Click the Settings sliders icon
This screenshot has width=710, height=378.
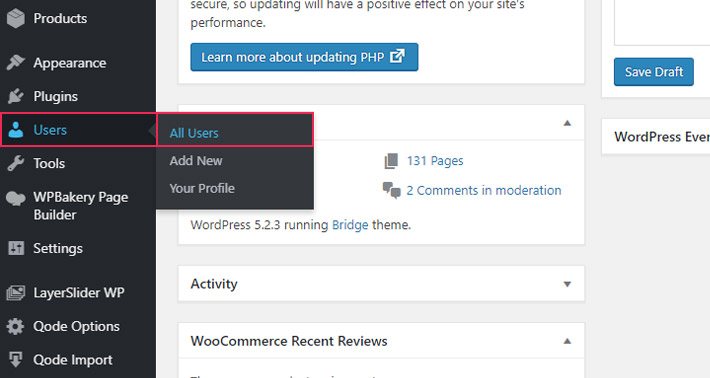point(16,248)
